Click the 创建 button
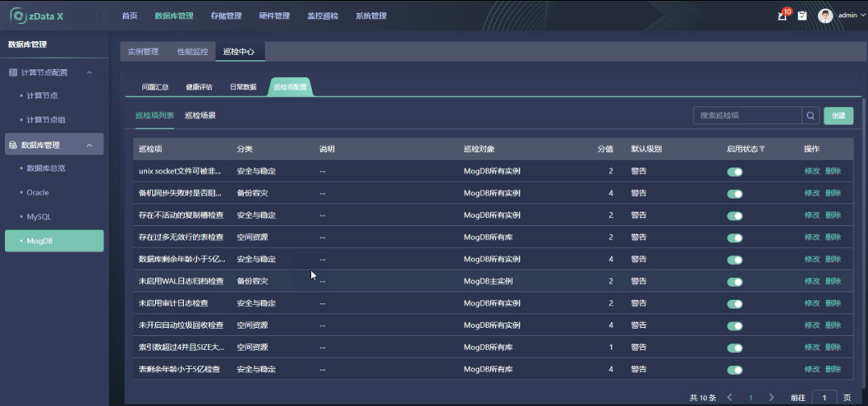This screenshot has width=868, height=406. coord(838,116)
